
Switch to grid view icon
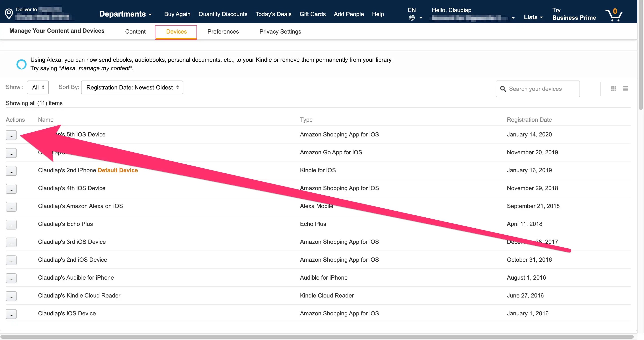click(614, 89)
